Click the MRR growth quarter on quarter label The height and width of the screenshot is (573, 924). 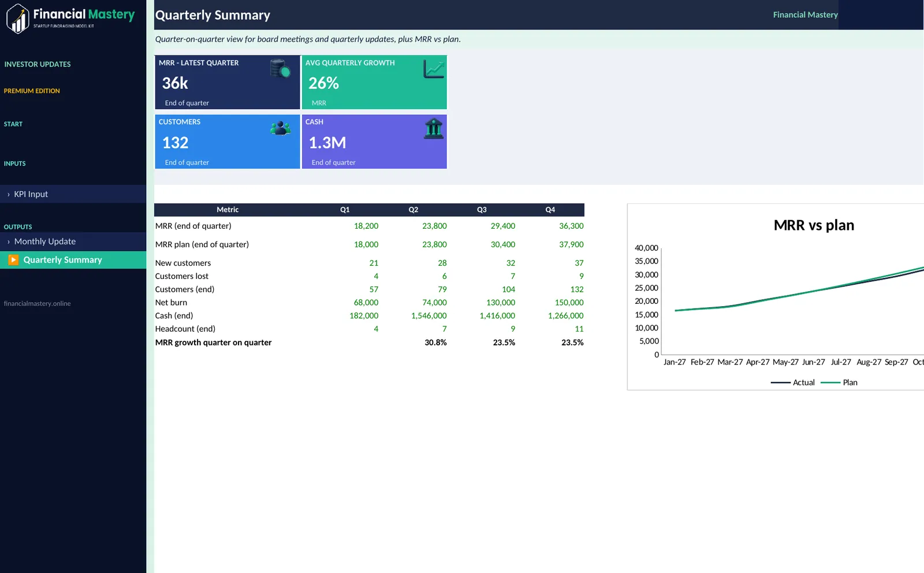click(213, 343)
